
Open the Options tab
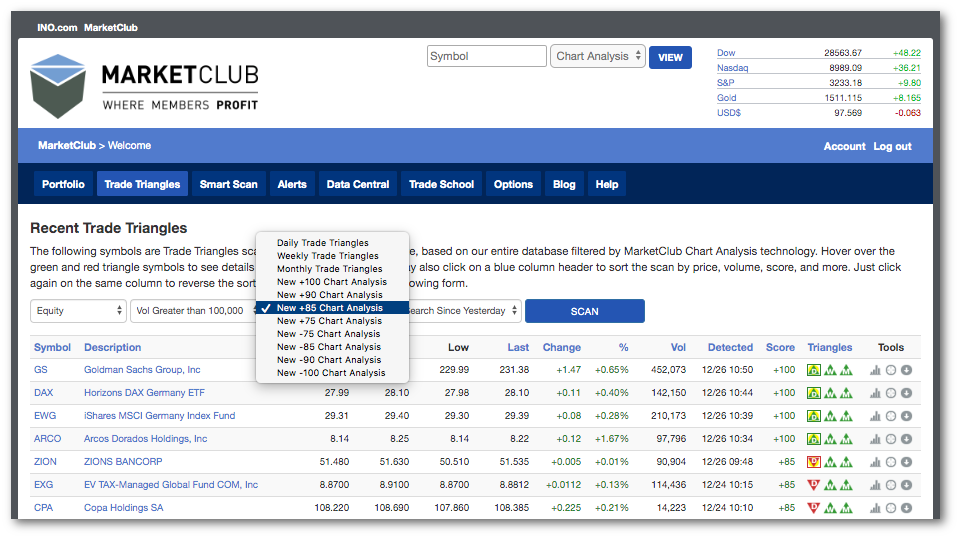[x=513, y=184]
